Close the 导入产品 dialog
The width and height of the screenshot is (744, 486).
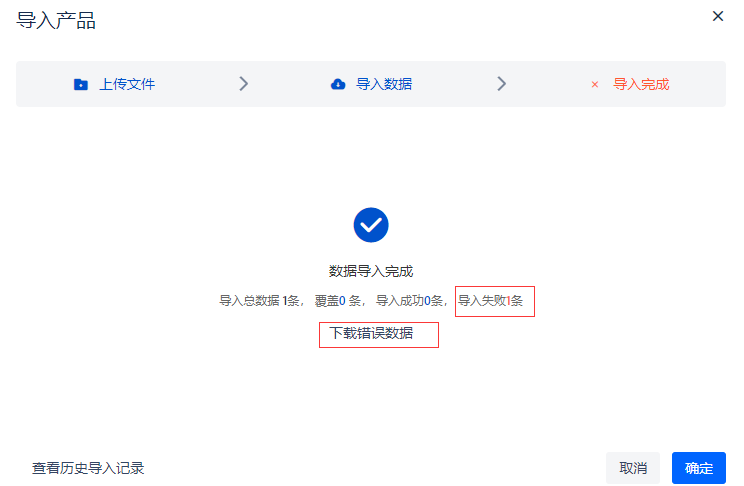tap(718, 16)
